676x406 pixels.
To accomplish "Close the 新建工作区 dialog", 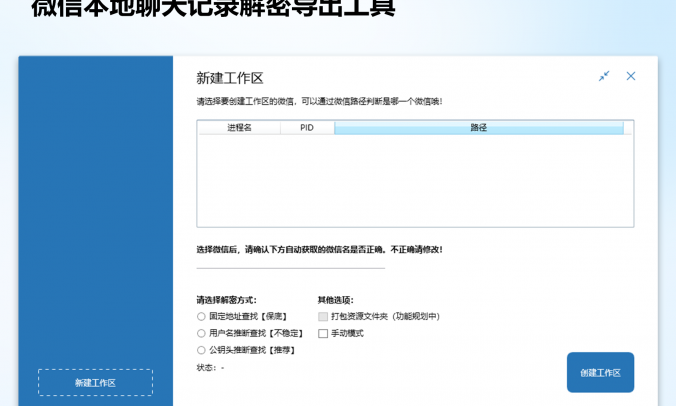I will (631, 76).
